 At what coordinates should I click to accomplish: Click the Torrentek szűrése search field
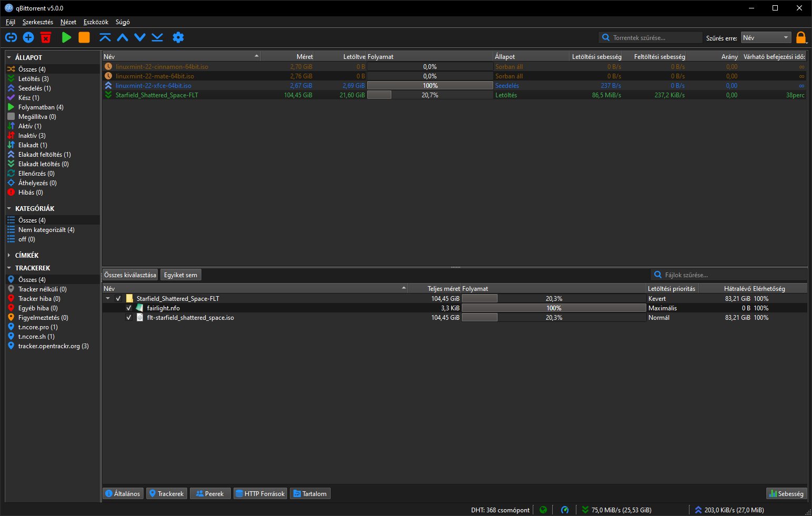tap(651, 37)
